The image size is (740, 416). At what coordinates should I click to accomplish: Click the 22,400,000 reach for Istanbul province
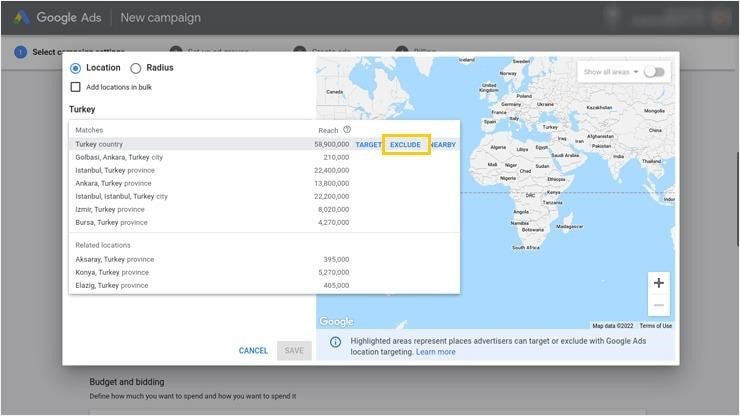click(332, 170)
